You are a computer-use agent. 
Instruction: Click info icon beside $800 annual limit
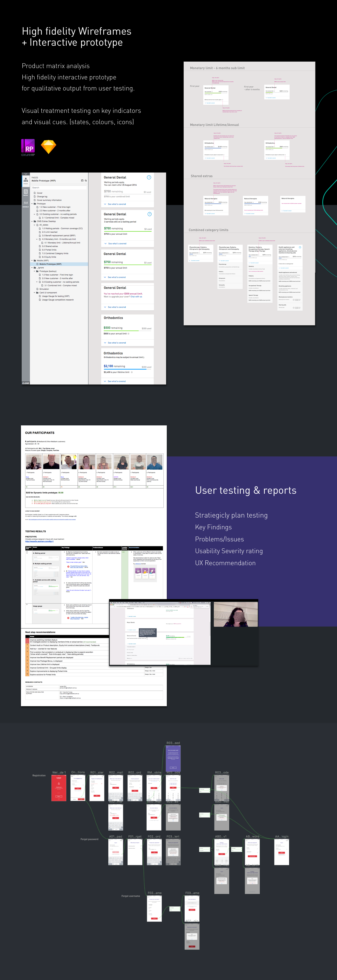[128, 334]
